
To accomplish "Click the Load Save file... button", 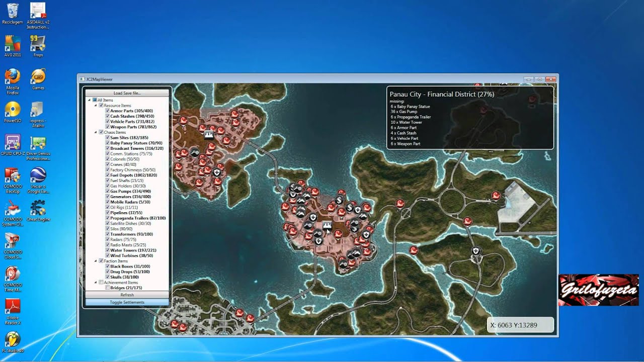I will 127,93.
